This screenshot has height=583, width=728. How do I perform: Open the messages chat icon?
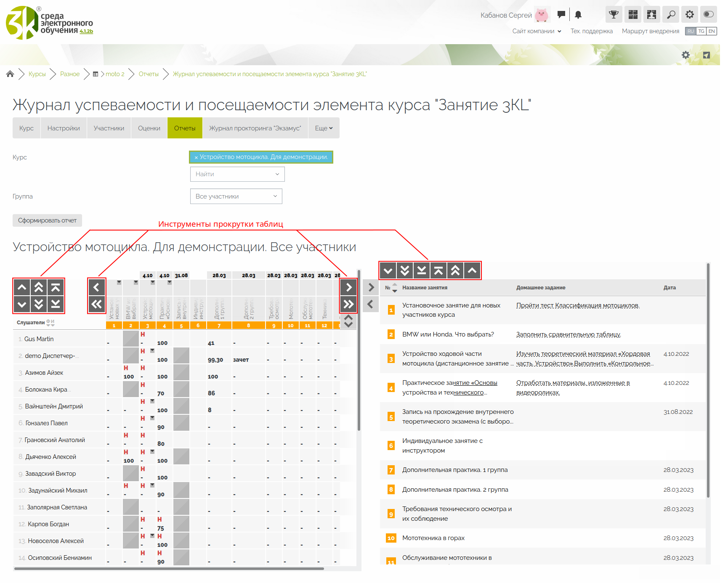(561, 15)
